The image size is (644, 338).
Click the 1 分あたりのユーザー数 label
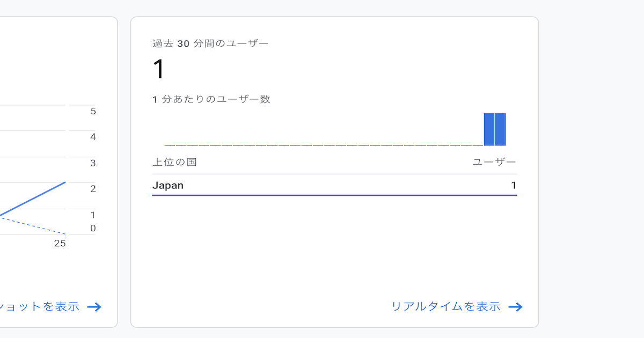point(211,99)
